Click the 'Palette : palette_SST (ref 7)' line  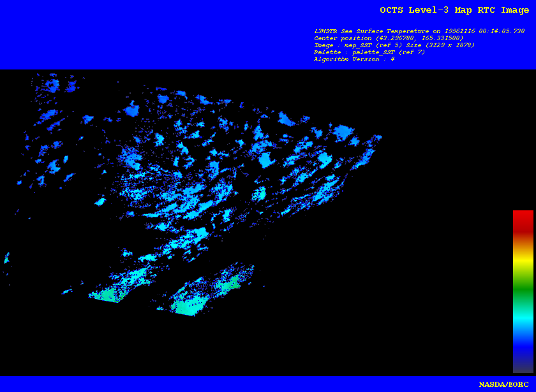click(369, 52)
